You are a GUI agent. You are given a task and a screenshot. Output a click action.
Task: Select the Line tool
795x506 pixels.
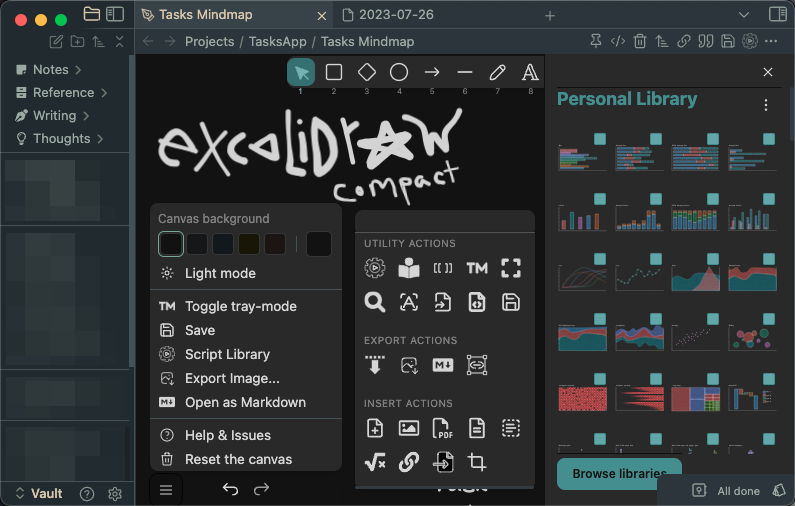click(x=464, y=73)
